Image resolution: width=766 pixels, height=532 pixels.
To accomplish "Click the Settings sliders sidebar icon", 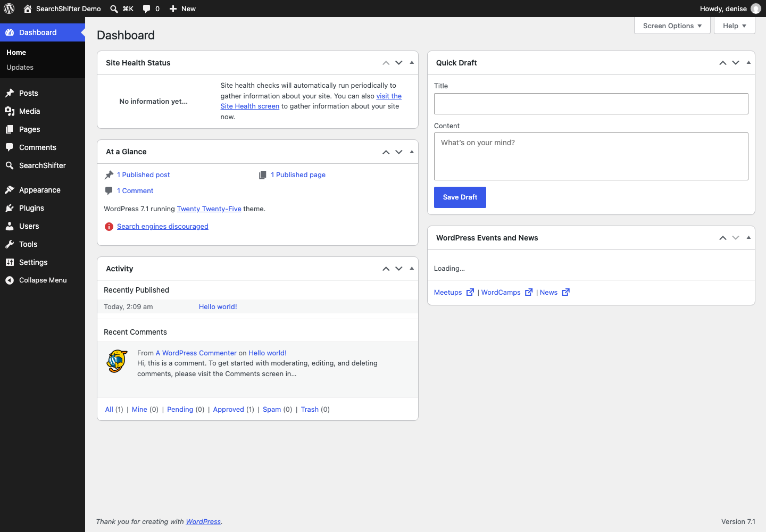I will (10, 262).
